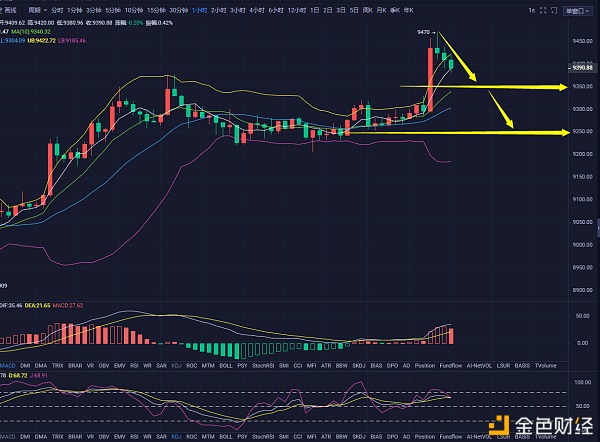The height and width of the screenshot is (442, 600).
Task: Select the 2小时 interval
Action: [x=218, y=10]
